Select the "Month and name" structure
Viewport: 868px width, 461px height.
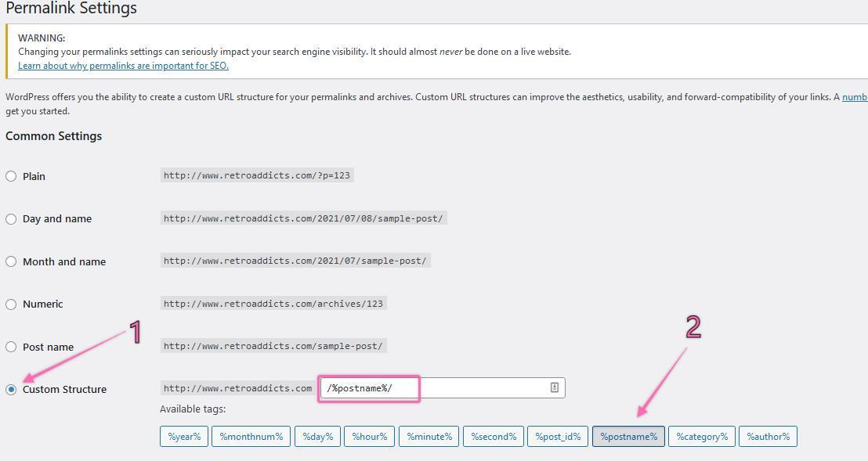[11, 261]
